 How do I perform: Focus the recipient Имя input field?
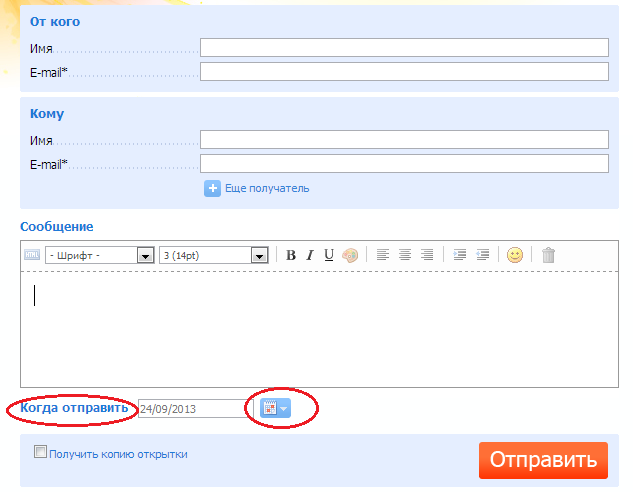(x=404, y=139)
